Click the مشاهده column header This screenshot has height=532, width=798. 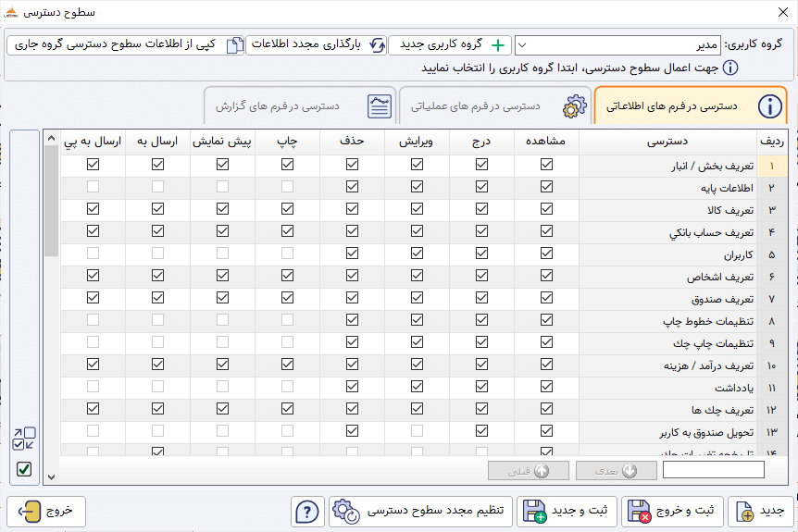point(546,142)
